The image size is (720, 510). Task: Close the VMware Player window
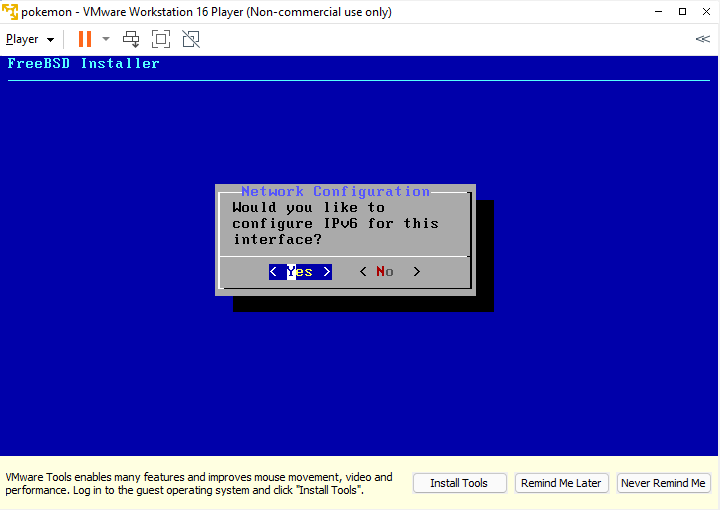(706, 11)
